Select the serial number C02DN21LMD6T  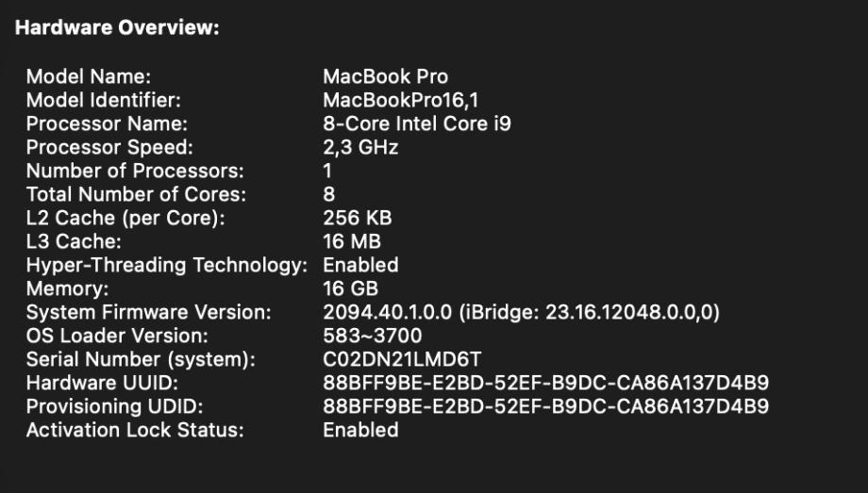tap(402, 359)
